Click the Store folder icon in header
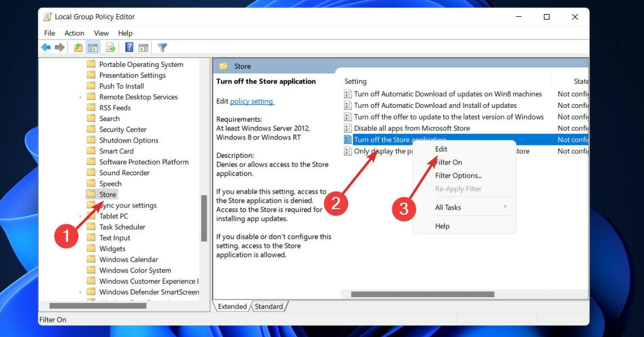The height and width of the screenshot is (337, 644). [x=224, y=66]
